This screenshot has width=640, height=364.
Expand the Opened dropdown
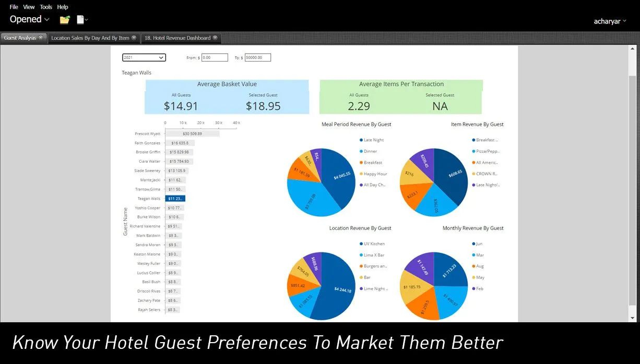click(x=29, y=19)
